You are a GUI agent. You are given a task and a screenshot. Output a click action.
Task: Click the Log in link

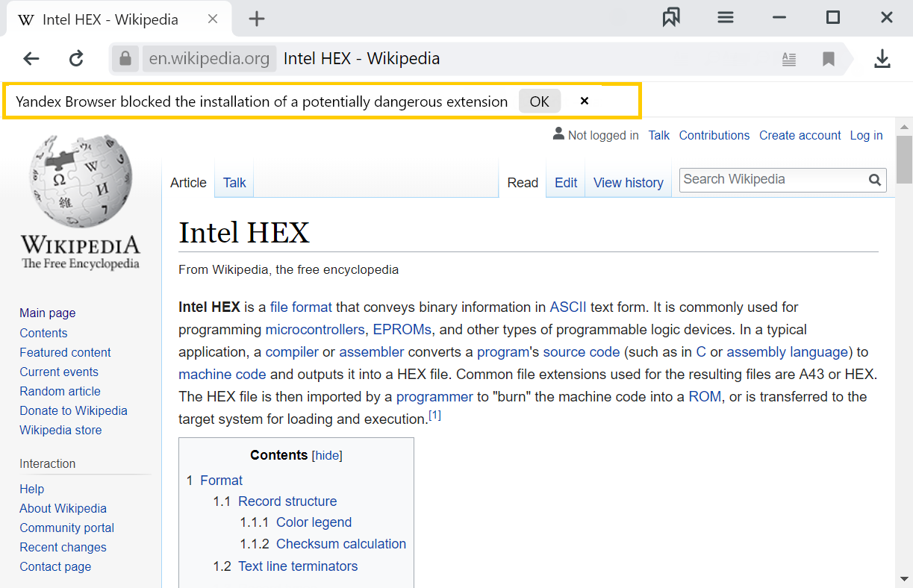866,136
